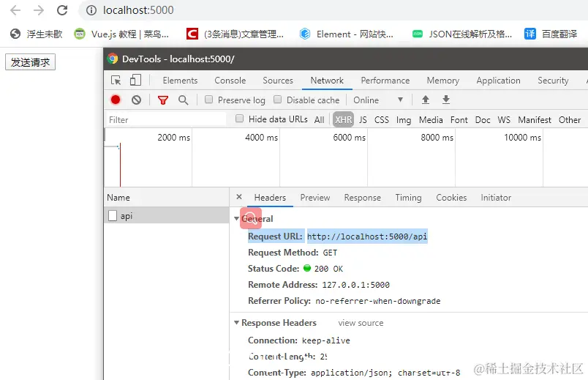Open the Security tab
The height and width of the screenshot is (380, 588).
pos(553,81)
